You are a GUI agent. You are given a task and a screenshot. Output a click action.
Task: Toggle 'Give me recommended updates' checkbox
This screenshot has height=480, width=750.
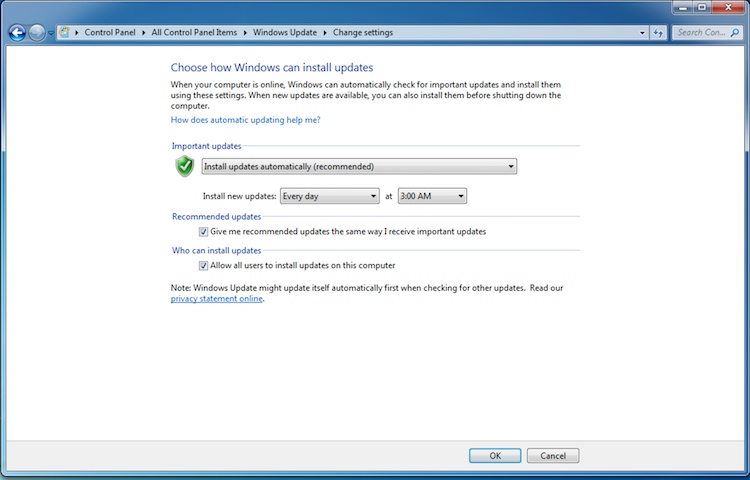click(203, 232)
